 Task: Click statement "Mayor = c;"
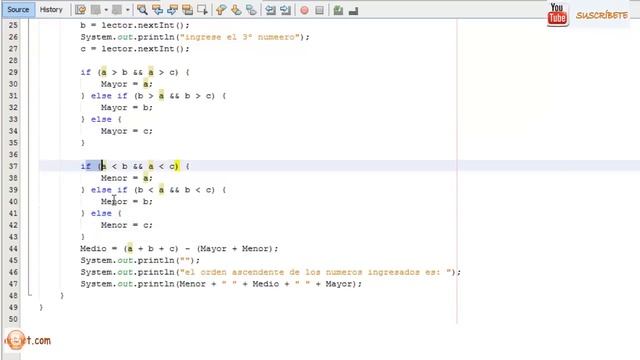[127, 131]
